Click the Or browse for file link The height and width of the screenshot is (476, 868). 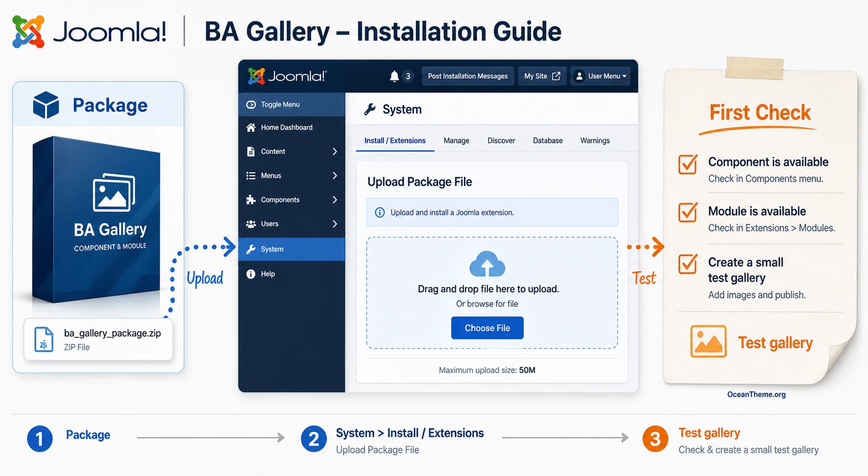click(487, 304)
